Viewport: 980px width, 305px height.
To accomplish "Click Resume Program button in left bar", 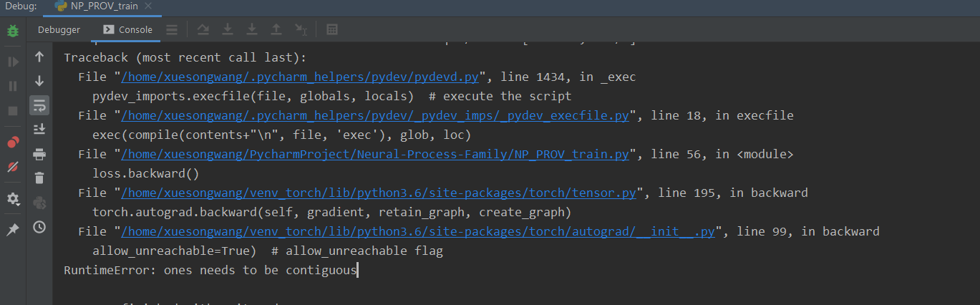I will pyautogui.click(x=13, y=62).
